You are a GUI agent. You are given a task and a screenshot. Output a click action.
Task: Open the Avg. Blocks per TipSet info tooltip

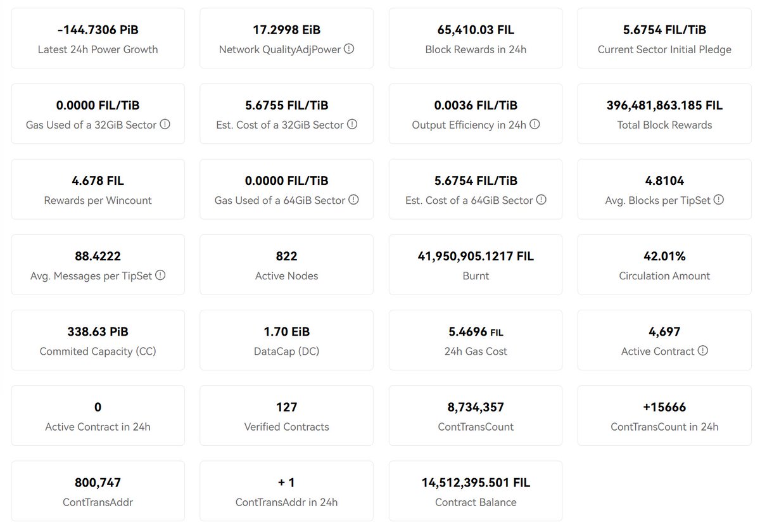(x=718, y=200)
